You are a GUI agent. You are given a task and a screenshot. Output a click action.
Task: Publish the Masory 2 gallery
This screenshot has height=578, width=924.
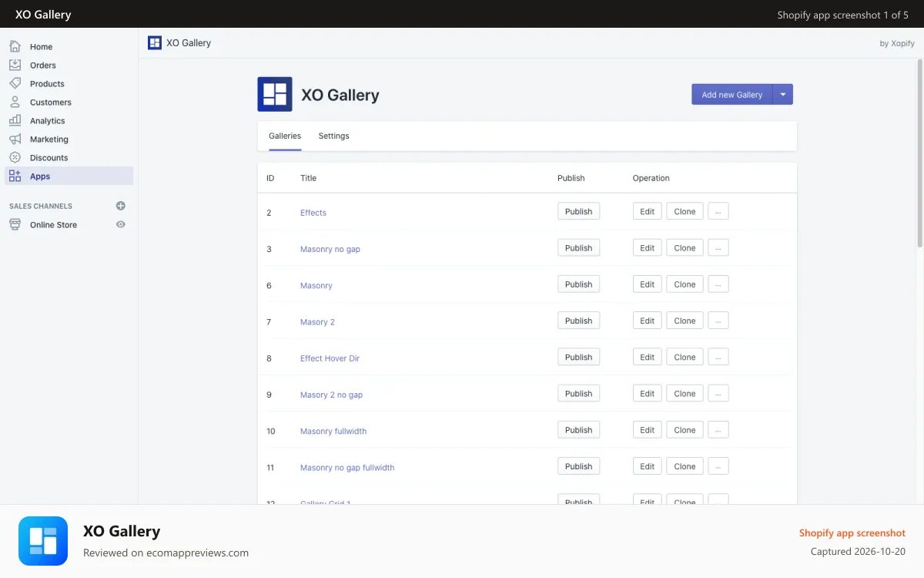578,321
